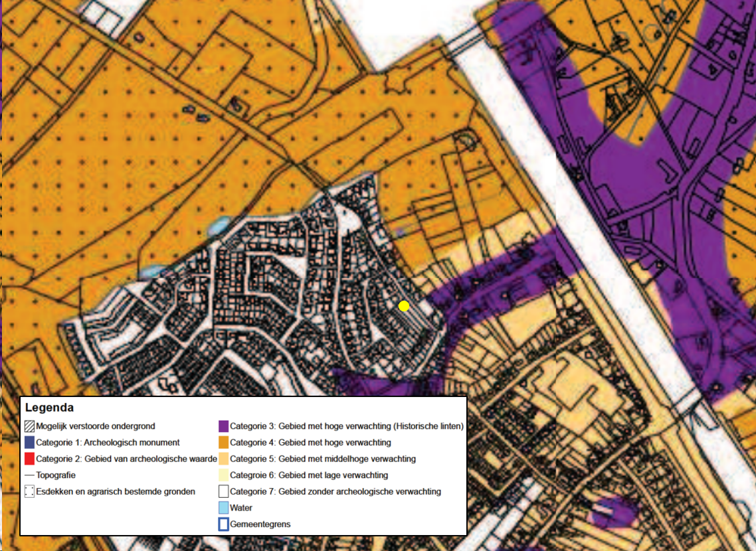This screenshot has width=756, height=551.
Task: Click the dotted Esdekken legend symbol
Action: click(29, 492)
